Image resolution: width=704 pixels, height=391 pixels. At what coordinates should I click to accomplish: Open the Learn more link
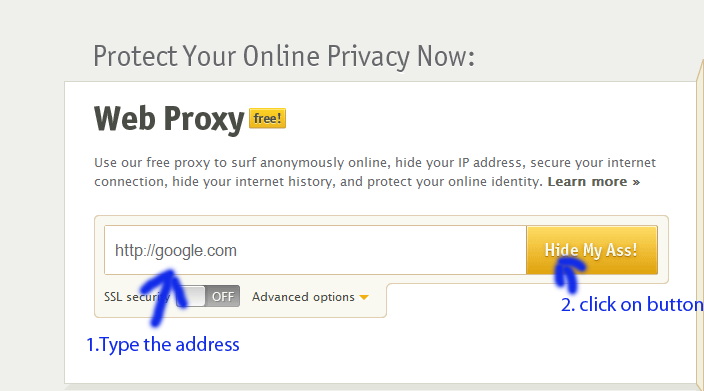(x=594, y=182)
